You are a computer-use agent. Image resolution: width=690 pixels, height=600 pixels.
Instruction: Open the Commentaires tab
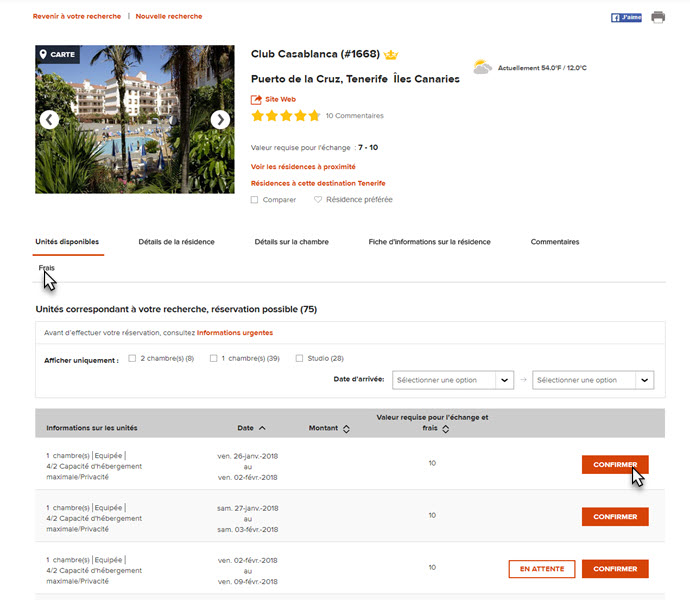click(555, 242)
